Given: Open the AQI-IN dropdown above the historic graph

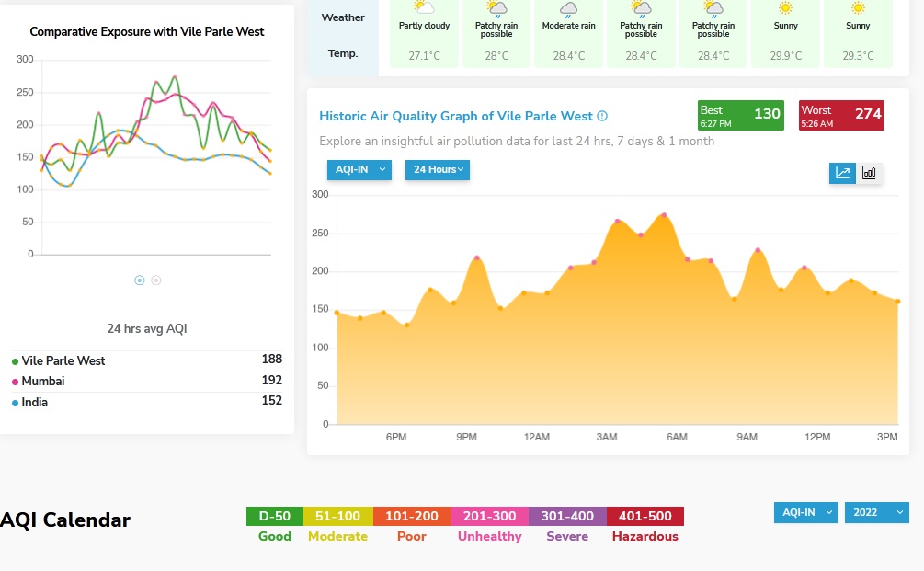Looking at the screenshot, I should pyautogui.click(x=359, y=169).
